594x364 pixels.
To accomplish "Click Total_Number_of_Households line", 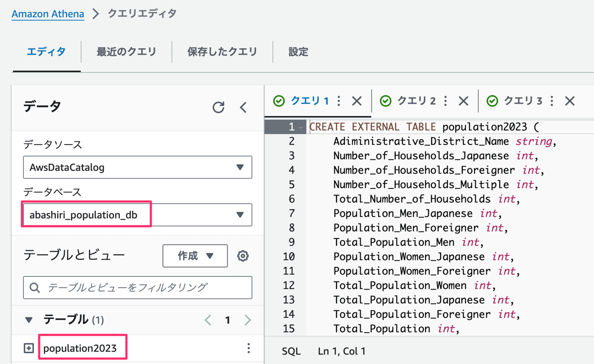I will click(x=426, y=199).
